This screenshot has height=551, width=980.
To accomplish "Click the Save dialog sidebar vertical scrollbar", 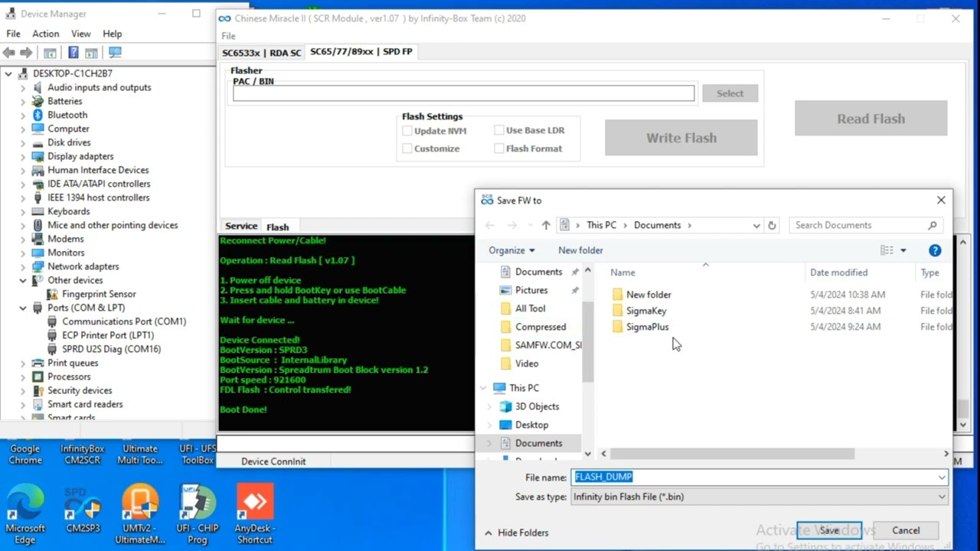I will (588, 341).
